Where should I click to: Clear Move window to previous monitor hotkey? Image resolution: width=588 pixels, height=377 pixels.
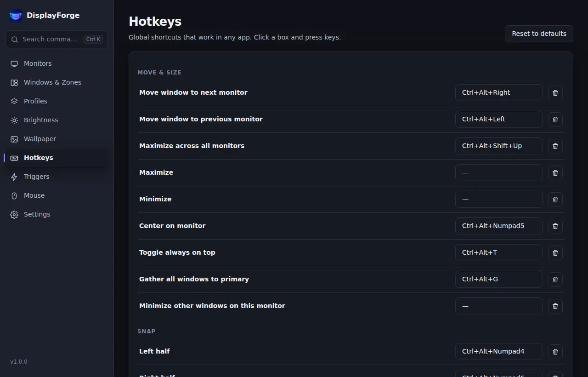click(x=555, y=120)
